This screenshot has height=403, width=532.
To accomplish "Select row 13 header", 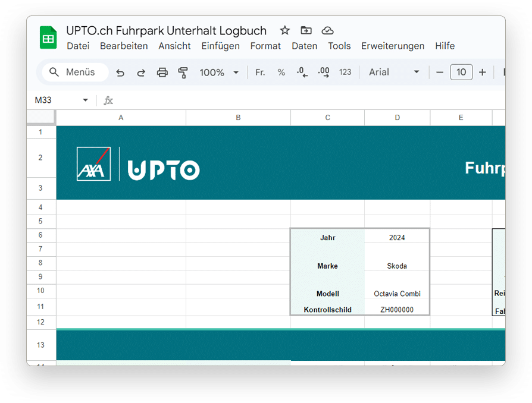I will [40, 345].
